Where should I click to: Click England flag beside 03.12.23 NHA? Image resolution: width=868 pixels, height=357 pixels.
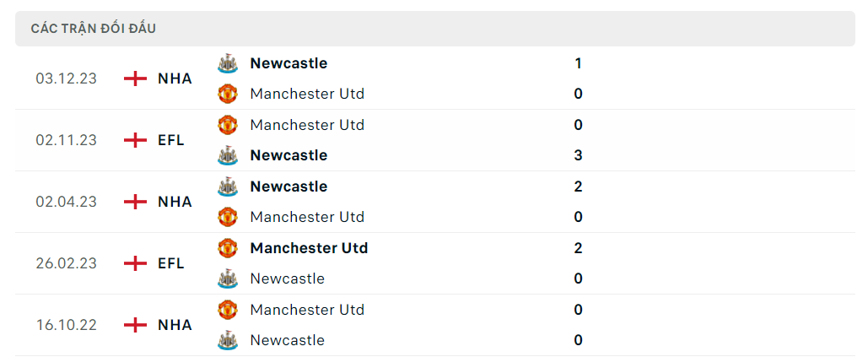[135, 78]
